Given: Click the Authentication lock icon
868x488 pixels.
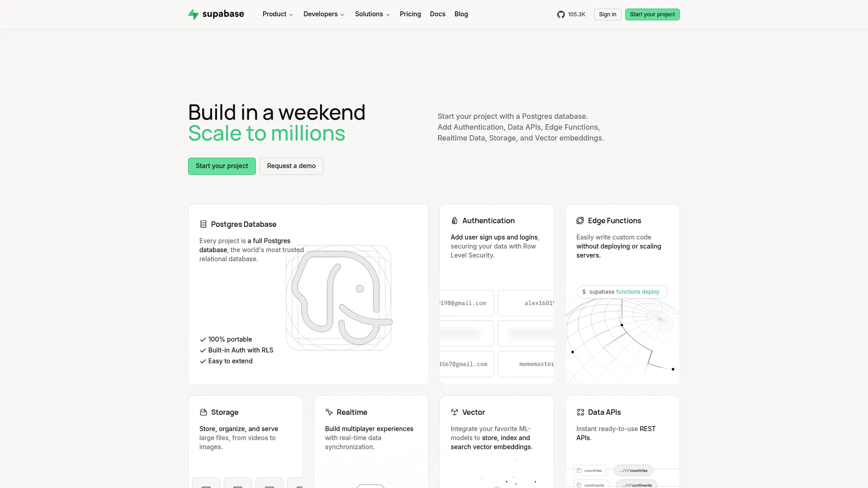Looking at the screenshot, I should [454, 221].
